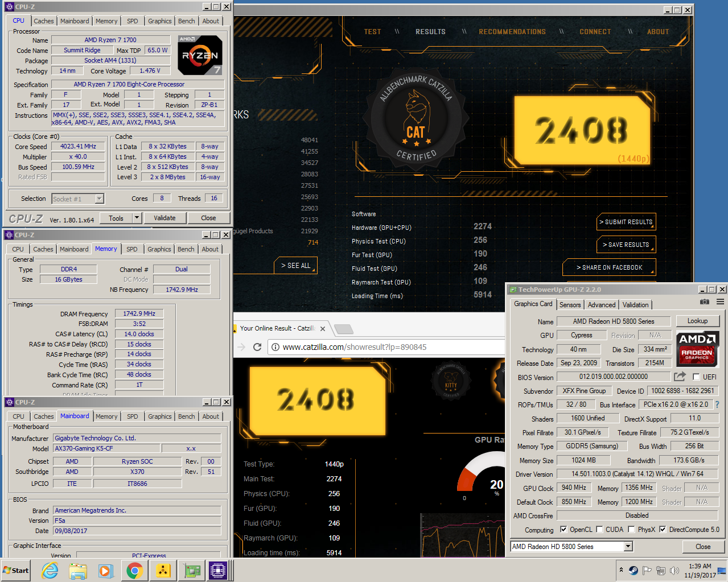Screen dimensions: 728x582
Task: Open the Socket #1 selection dropdown
Action: tap(100, 199)
